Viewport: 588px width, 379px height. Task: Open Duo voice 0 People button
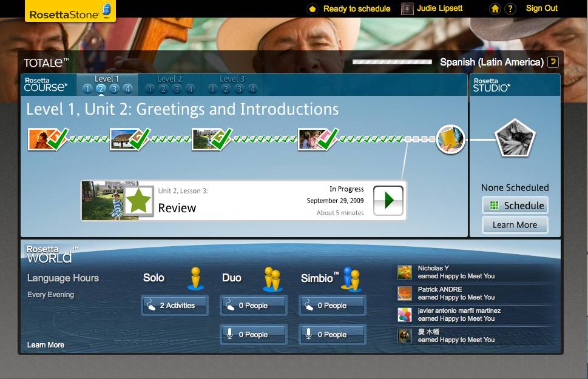pyautogui.click(x=253, y=334)
